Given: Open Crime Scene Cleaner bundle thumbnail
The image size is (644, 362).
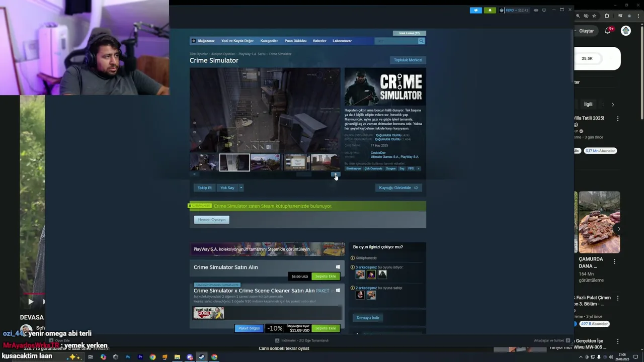Looking at the screenshot, I should [208, 313].
